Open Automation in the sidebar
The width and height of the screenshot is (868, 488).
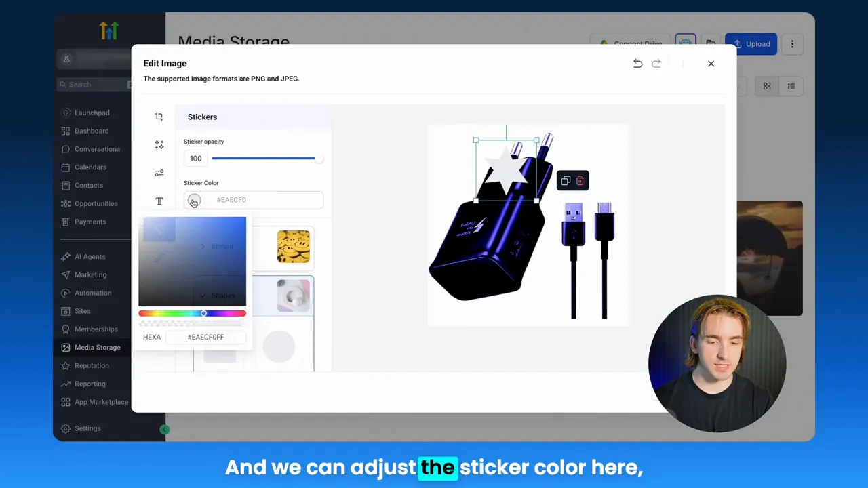86,293
